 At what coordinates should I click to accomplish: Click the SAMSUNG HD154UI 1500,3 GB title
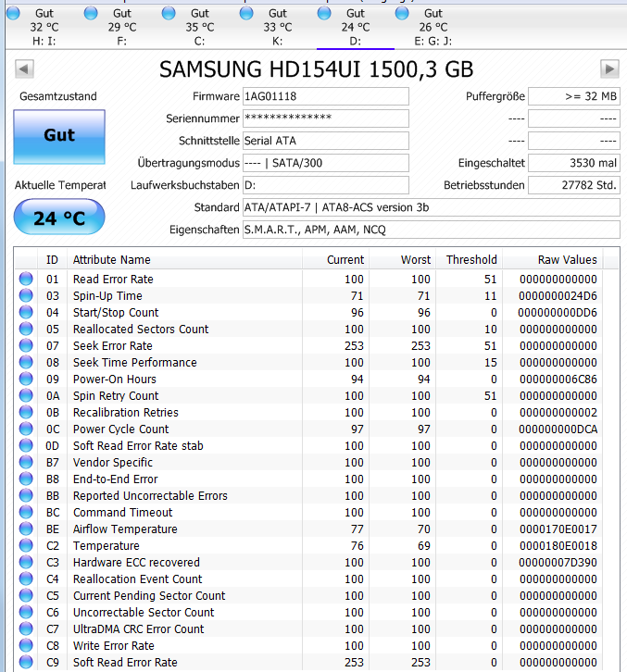click(x=317, y=69)
